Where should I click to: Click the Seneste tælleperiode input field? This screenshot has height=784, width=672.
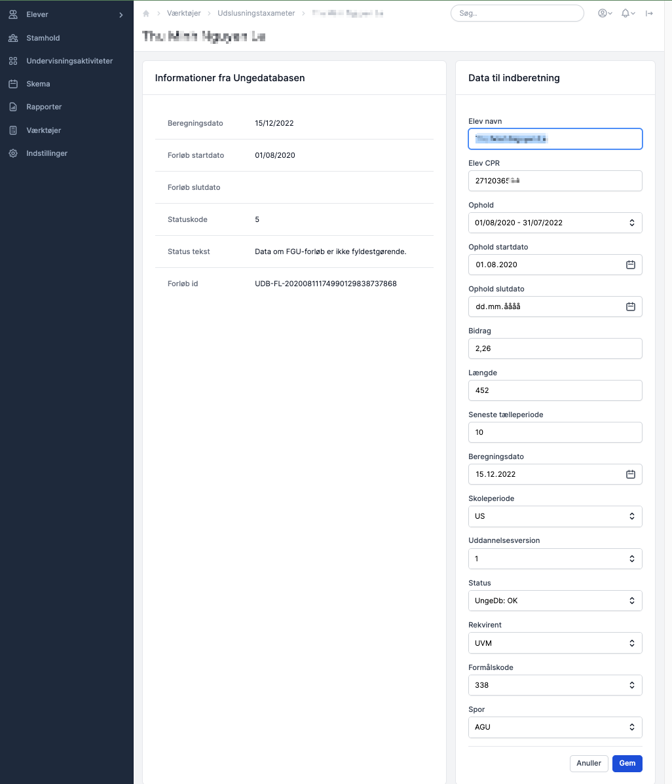click(555, 432)
